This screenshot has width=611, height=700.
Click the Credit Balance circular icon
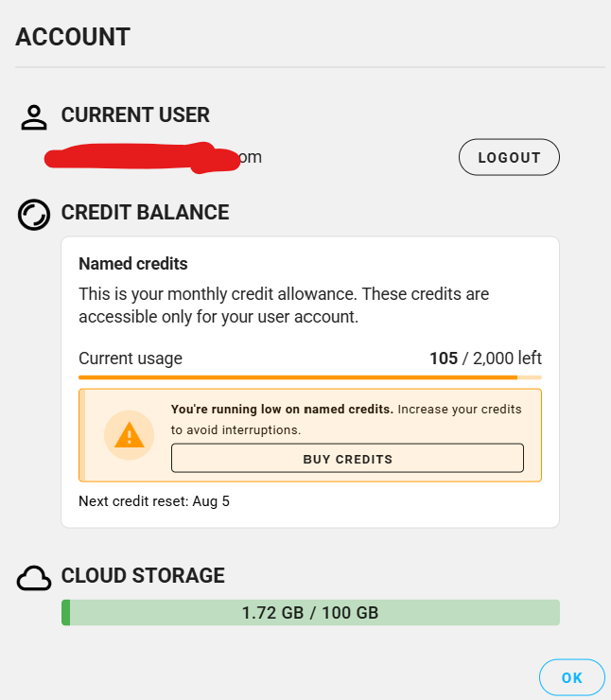(34, 215)
